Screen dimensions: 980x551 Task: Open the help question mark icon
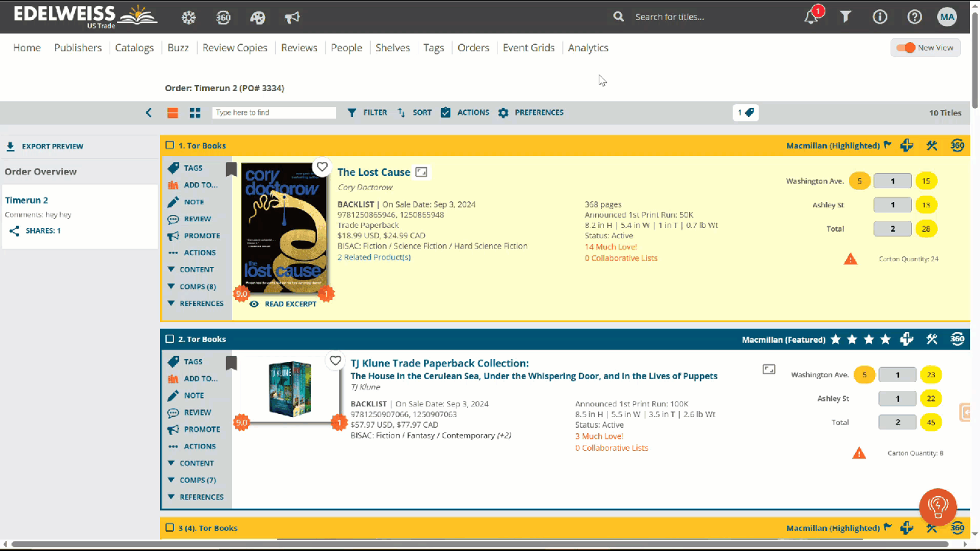point(915,17)
